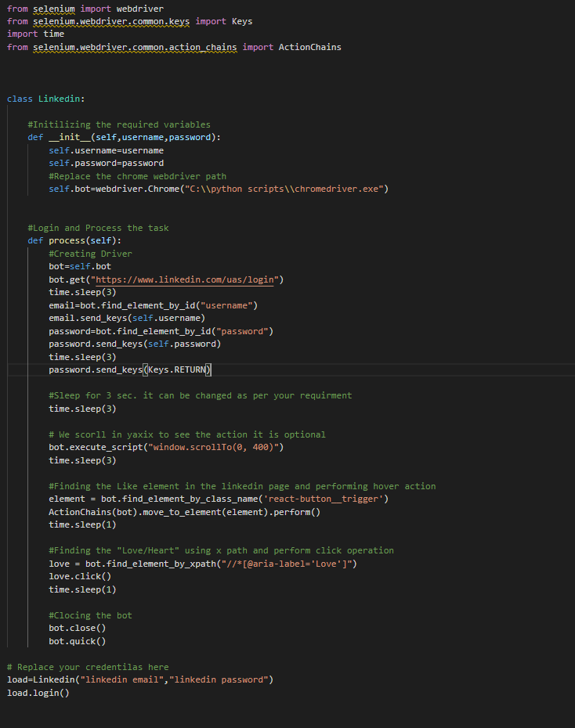Click the 'self.username=username' line
Screen dimensions: 575x728
(x=106, y=150)
